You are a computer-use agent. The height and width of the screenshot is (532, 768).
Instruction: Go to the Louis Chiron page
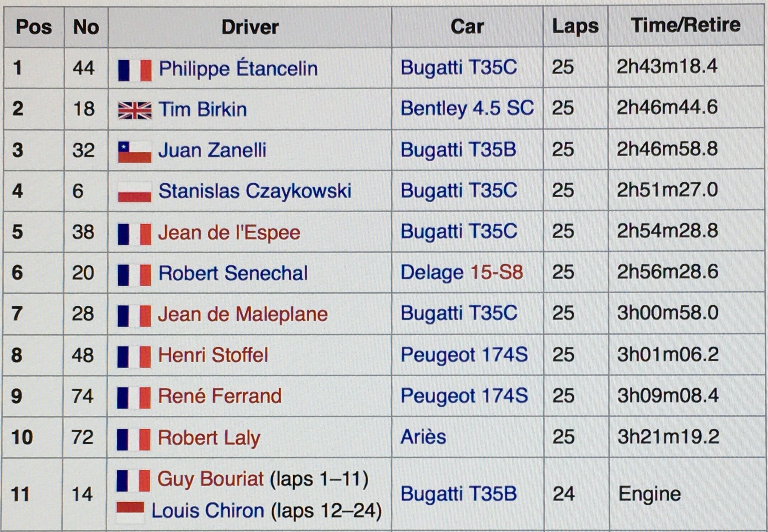tap(208, 511)
